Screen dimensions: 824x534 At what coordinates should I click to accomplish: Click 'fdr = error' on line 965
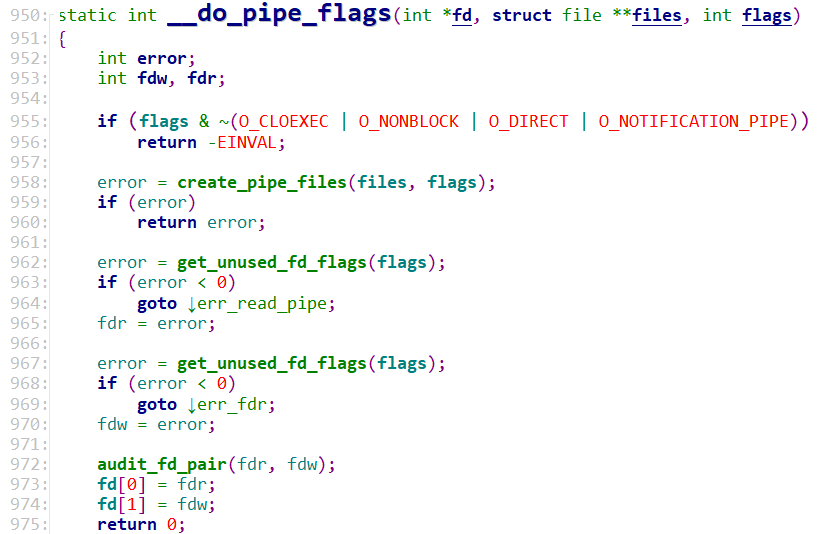(156, 323)
